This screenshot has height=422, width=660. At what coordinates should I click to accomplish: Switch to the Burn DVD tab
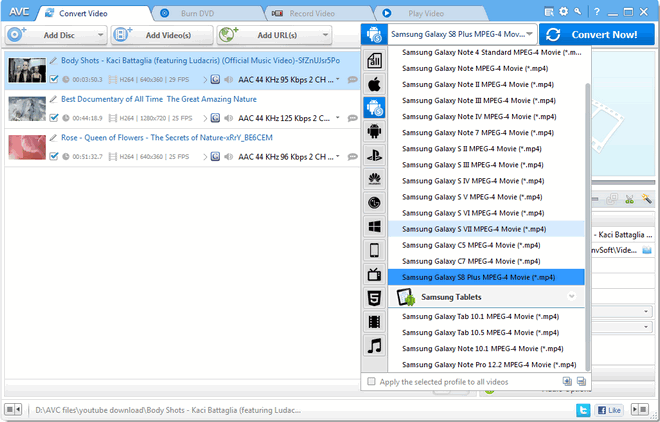coord(205,13)
